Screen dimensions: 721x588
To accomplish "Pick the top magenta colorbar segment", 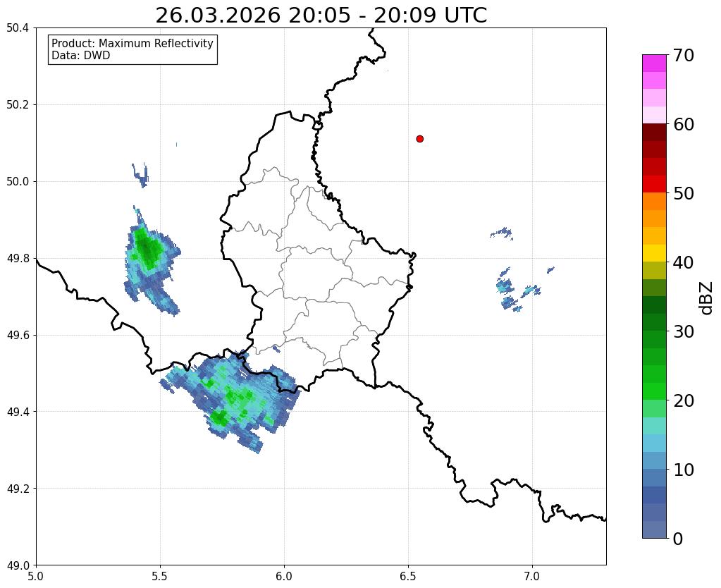I will (654, 63).
